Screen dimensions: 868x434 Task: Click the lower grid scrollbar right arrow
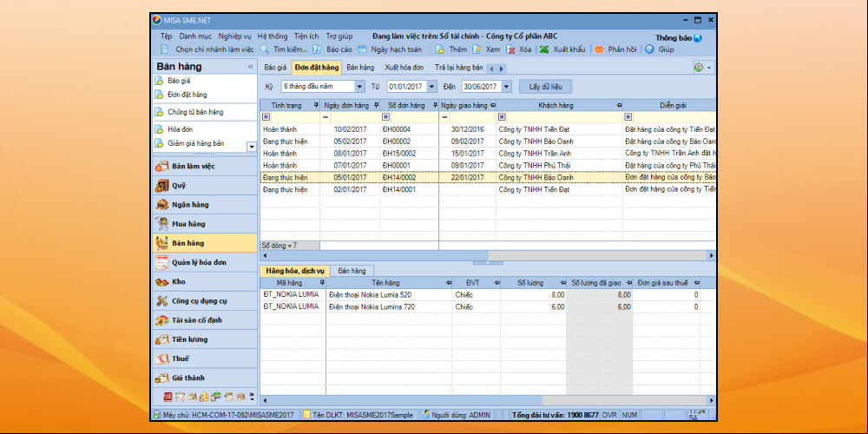[712, 400]
